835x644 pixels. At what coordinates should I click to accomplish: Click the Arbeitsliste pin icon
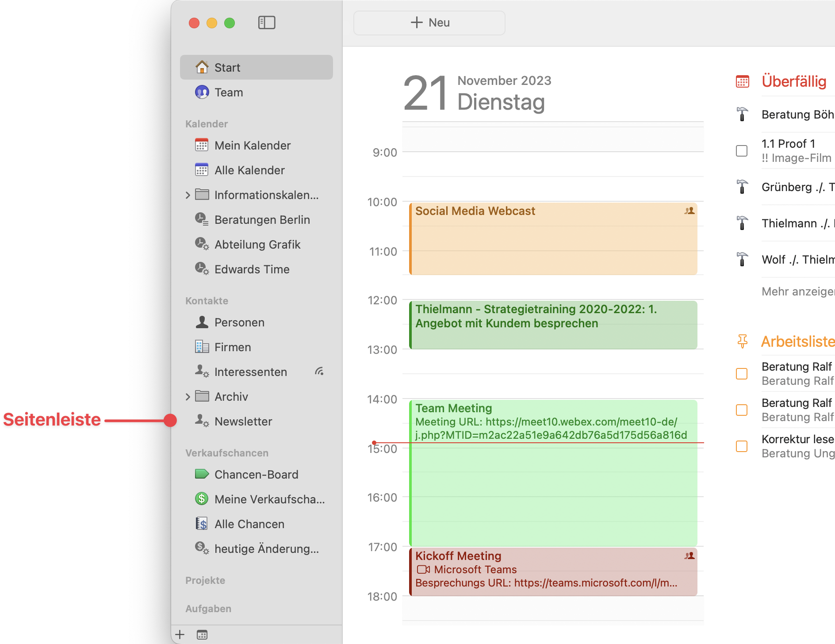(x=742, y=341)
